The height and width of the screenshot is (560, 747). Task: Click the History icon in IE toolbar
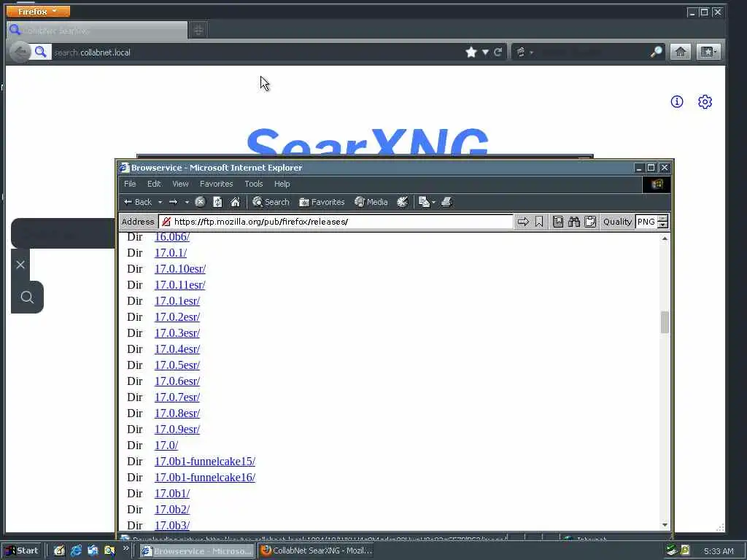[403, 202]
